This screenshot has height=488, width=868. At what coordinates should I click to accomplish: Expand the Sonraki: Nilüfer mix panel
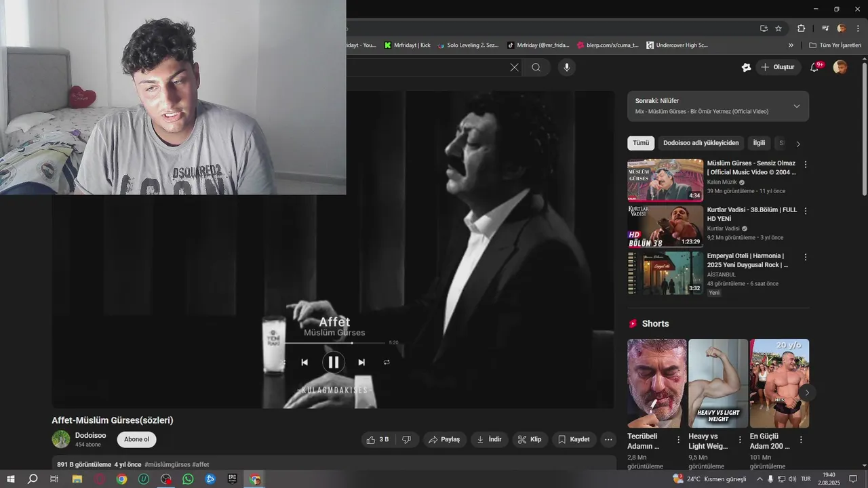click(797, 106)
